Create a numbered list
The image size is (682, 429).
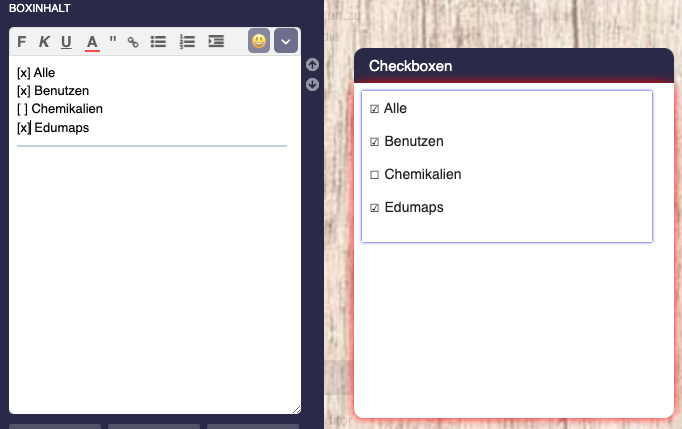pyautogui.click(x=187, y=42)
